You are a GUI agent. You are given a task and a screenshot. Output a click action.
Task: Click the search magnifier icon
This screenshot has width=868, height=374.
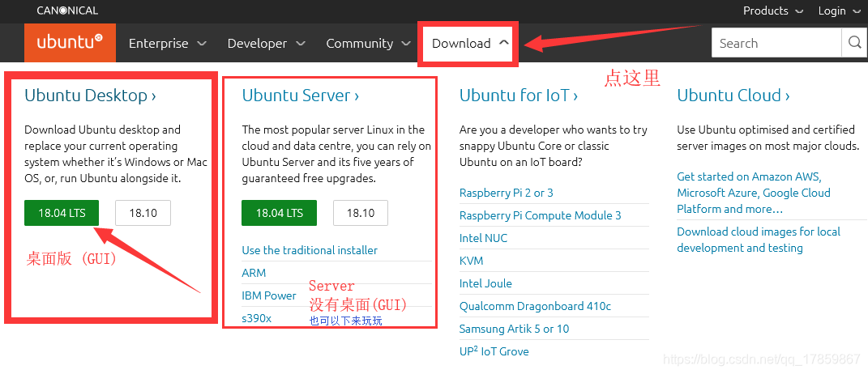coord(855,43)
